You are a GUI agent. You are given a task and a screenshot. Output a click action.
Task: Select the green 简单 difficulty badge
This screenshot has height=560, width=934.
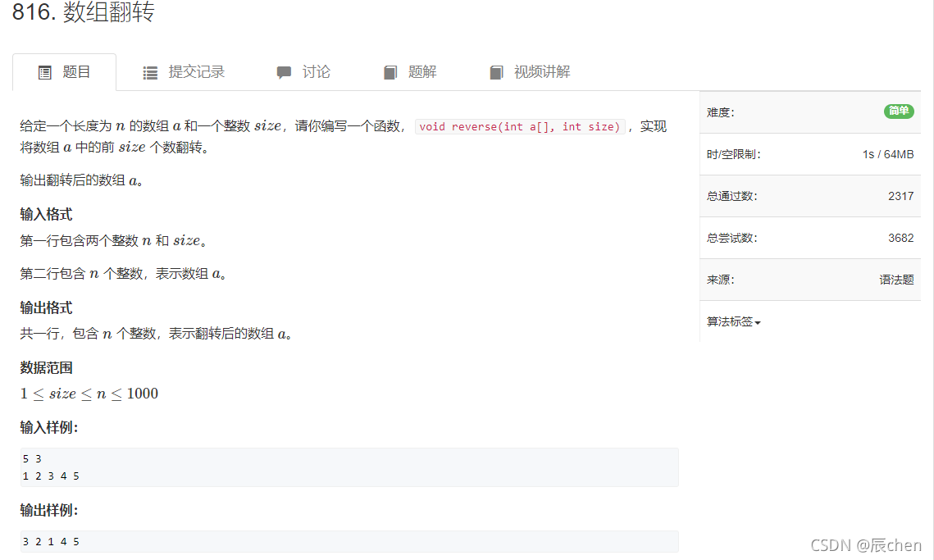pyautogui.click(x=899, y=112)
